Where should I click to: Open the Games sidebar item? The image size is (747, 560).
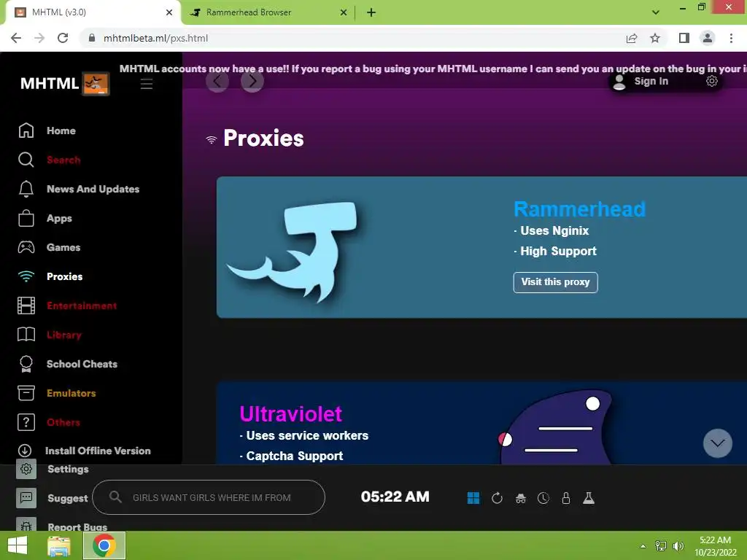click(x=50, y=247)
